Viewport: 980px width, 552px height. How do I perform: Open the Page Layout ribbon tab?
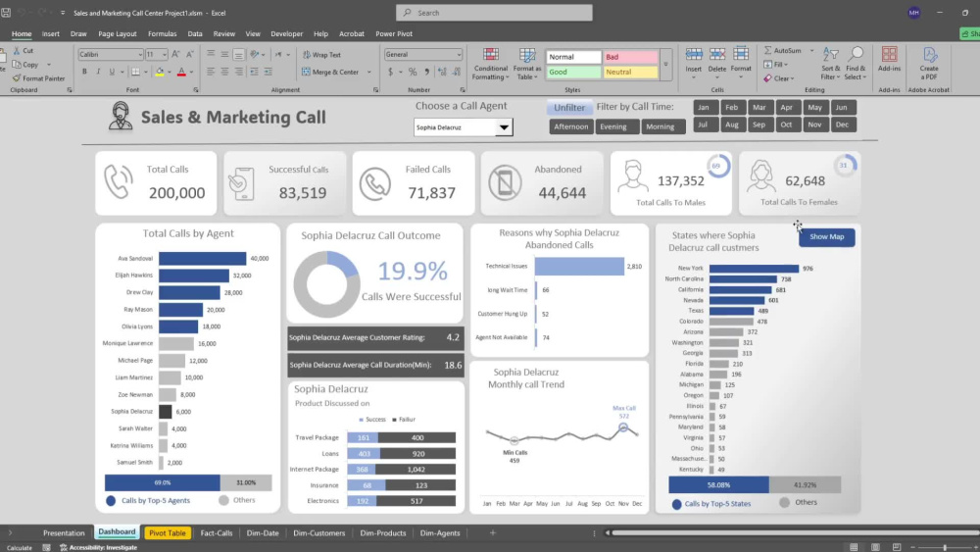coord(117,33)
